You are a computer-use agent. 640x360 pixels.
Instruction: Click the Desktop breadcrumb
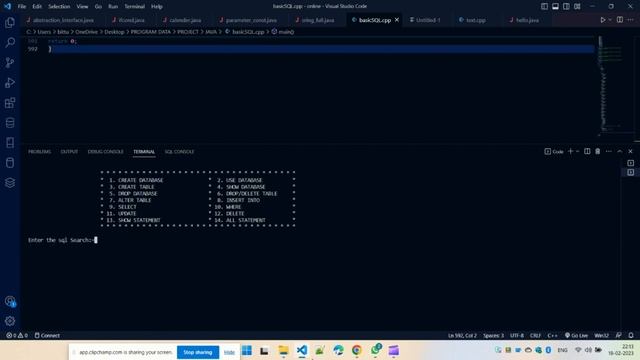114,31
